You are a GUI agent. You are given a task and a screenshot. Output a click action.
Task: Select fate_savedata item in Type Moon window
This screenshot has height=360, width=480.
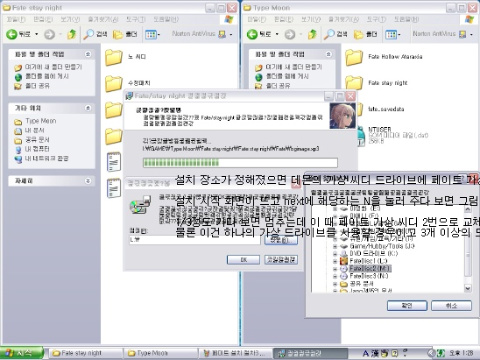[x=380, y=109]
